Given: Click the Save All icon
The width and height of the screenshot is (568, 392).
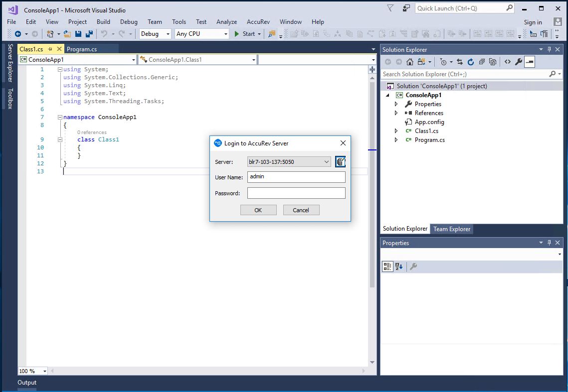Looking at the screenshot, I should click(x=89, y=34).
